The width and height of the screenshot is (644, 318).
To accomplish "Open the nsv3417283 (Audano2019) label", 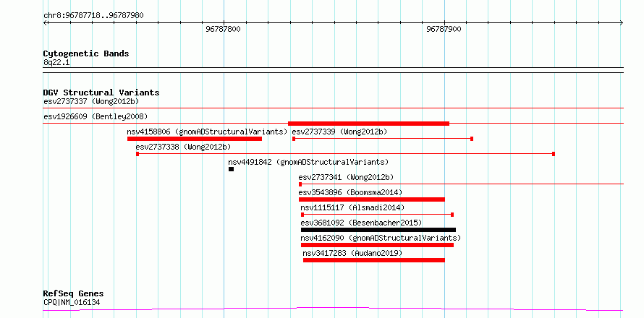I will [x=352, y=253].
